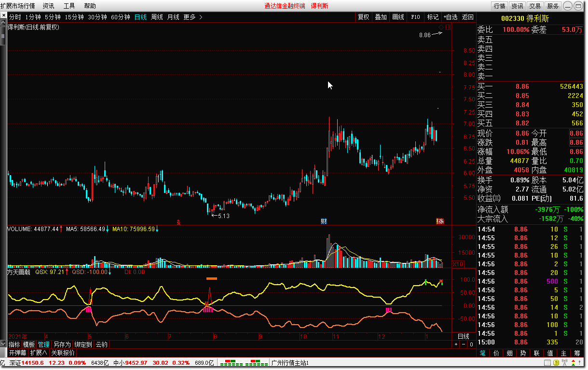Image resolution: width=588 pixels, height=370 pixels.
Task: Add stock via +自选 button
Action: [x=451, y=17]
